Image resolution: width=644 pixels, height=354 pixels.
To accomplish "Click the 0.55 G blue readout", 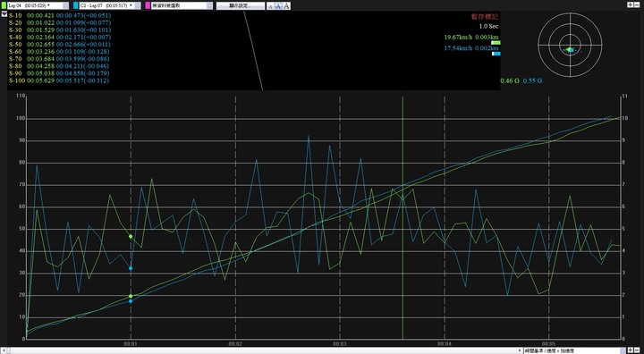I will coord(532,81).
